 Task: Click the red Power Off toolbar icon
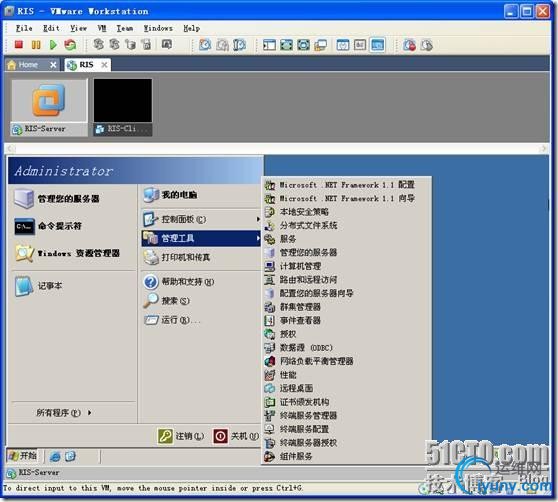tap(19, 45)
